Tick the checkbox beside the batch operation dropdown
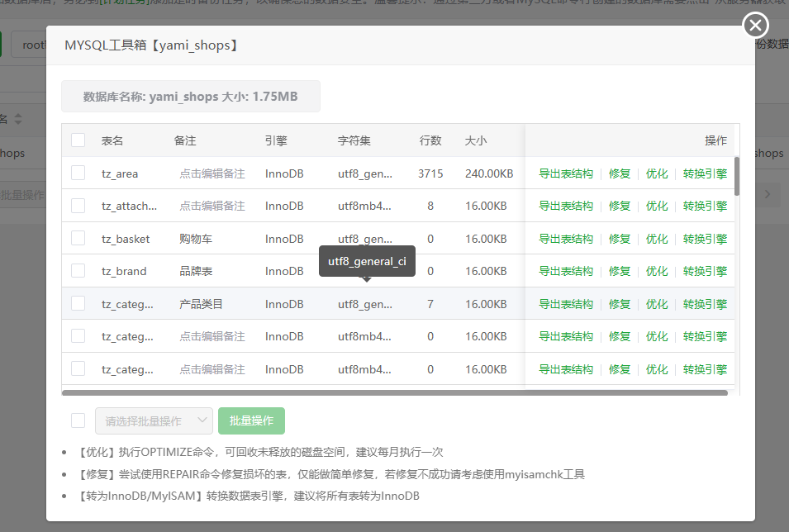 pos(78,420)
